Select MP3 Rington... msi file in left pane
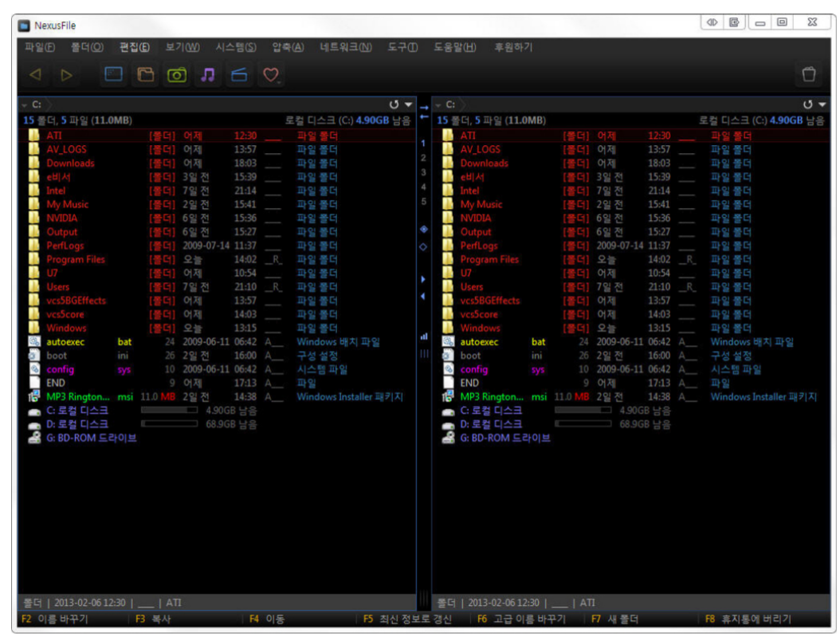Viewport: 840px width, 641px height. (x=217, y=397)
